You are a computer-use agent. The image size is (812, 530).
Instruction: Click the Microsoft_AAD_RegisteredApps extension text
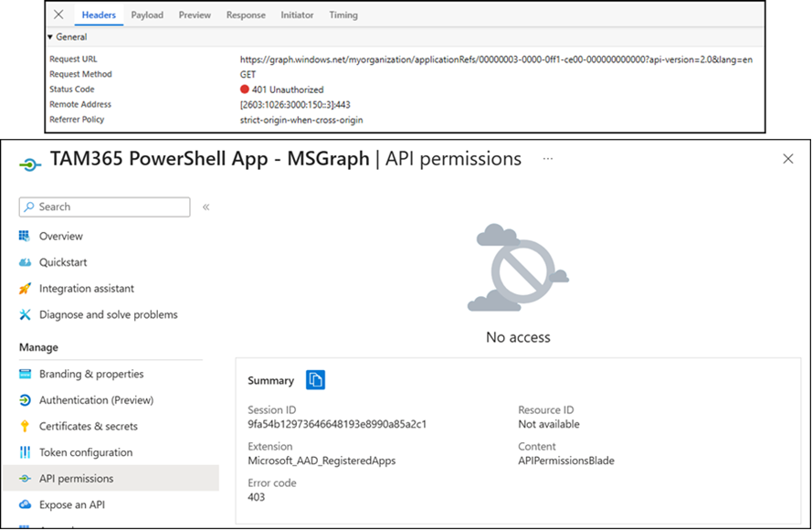point(322,461)
